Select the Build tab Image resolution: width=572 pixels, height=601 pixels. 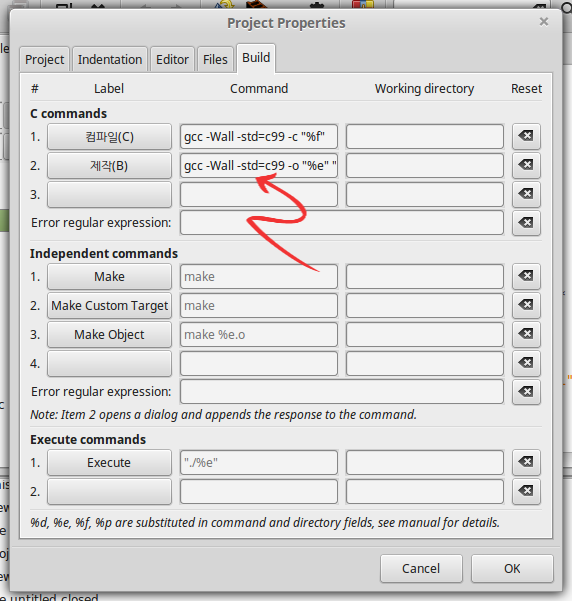(256, 58)
